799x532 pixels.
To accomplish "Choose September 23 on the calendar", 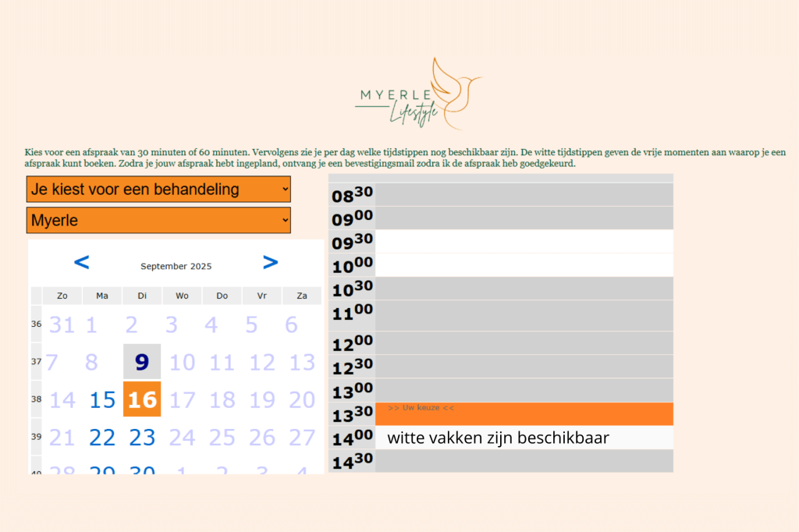I will tap(142, 438).
